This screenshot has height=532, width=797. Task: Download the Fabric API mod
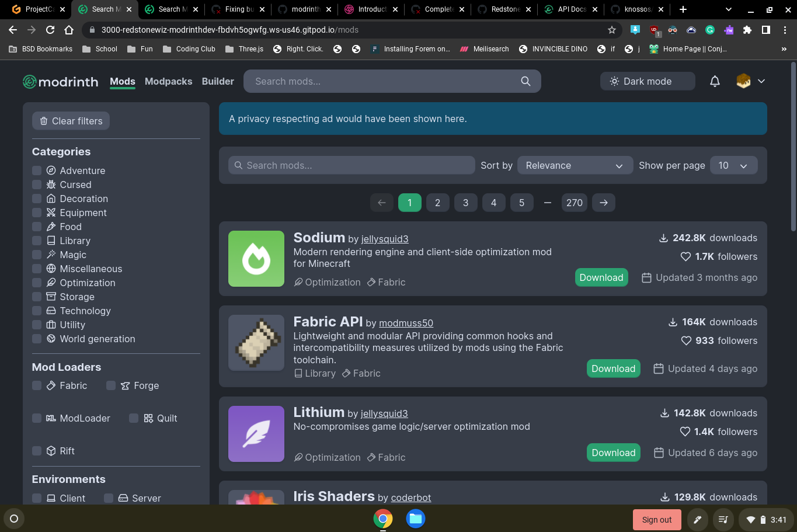(613, 368)
